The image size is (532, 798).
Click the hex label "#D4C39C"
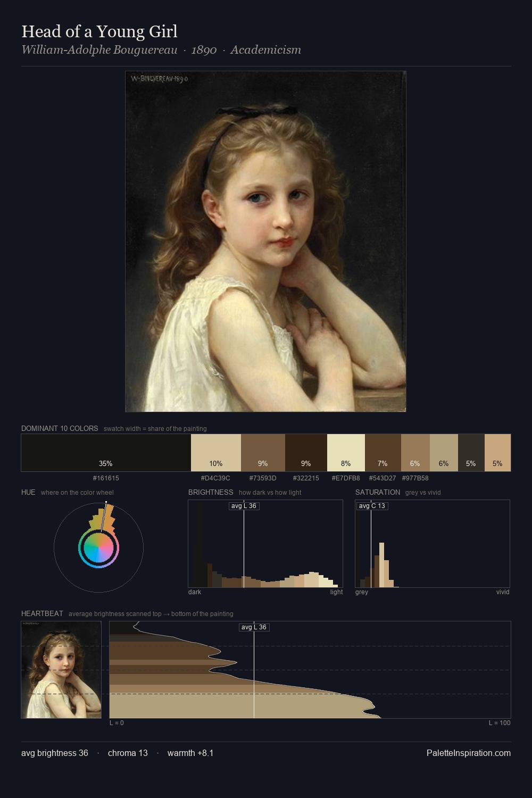(x=215, y=478)
